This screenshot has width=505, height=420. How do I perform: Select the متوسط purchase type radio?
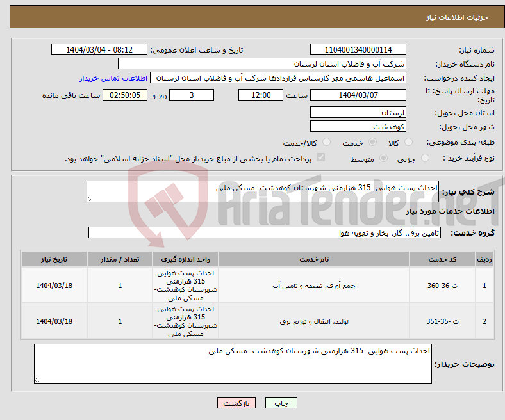pos(383,157)
